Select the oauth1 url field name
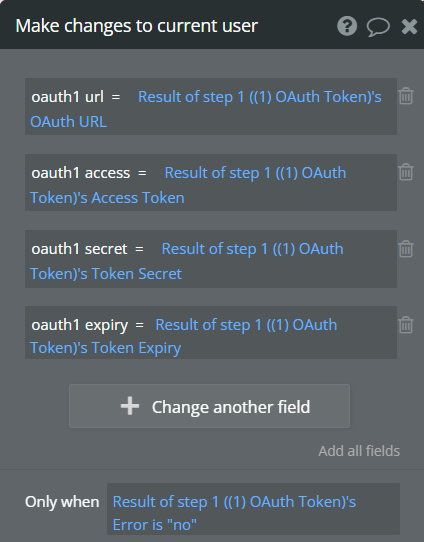 [x=67, y=97]
